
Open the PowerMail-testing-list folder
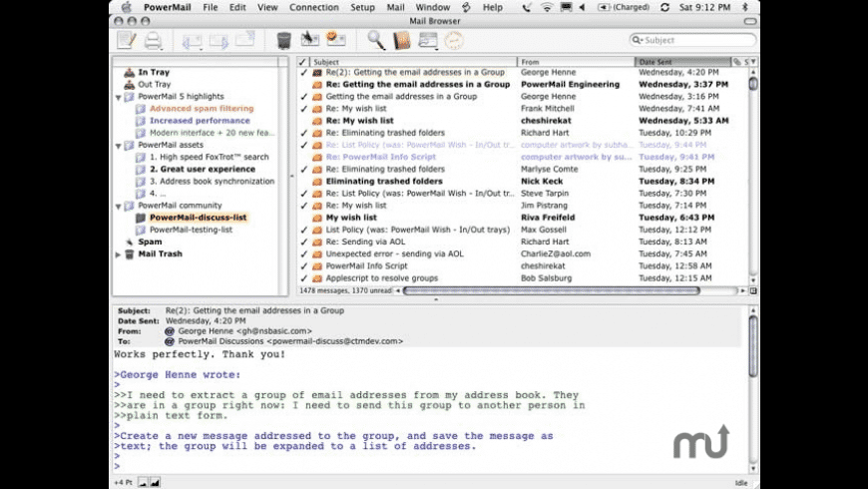(x=191, y=230)
